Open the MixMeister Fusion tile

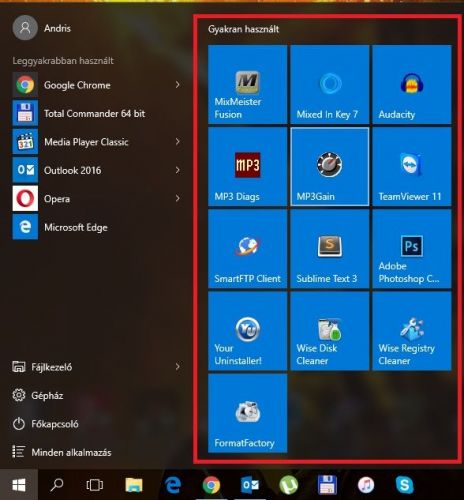point(247,85)
